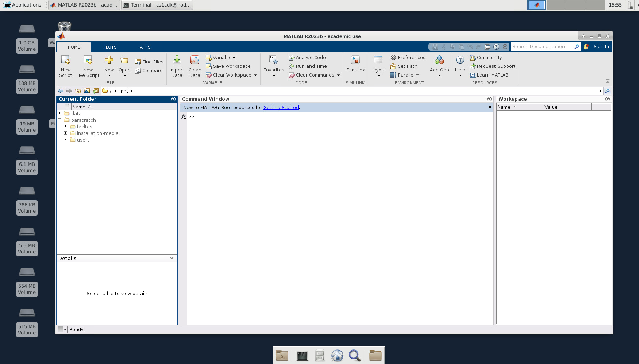Open Add-Ons menu
Image resolution: width=639 pixels, height=364 pixels.
click(439, 66)
